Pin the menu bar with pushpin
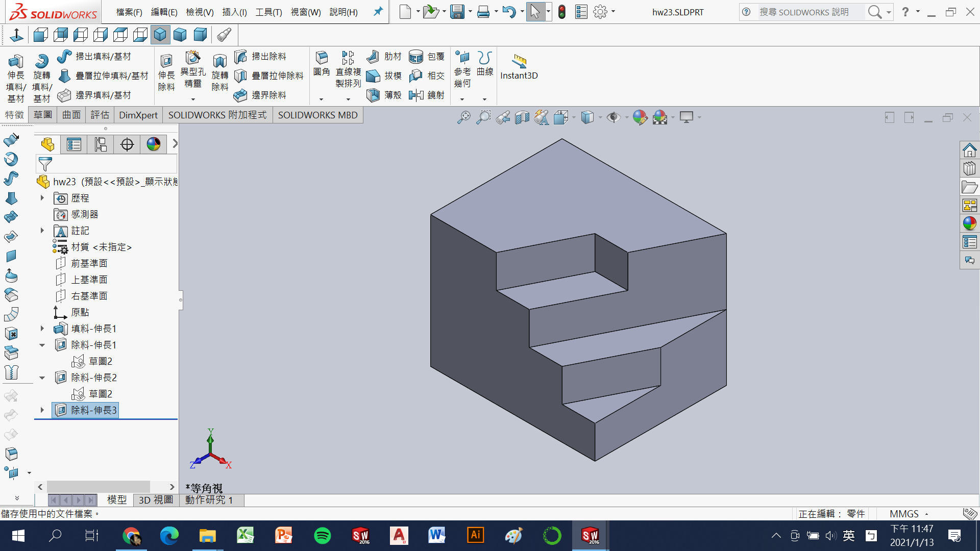Viewport: 980px width, 551px height. coord(378,11)
